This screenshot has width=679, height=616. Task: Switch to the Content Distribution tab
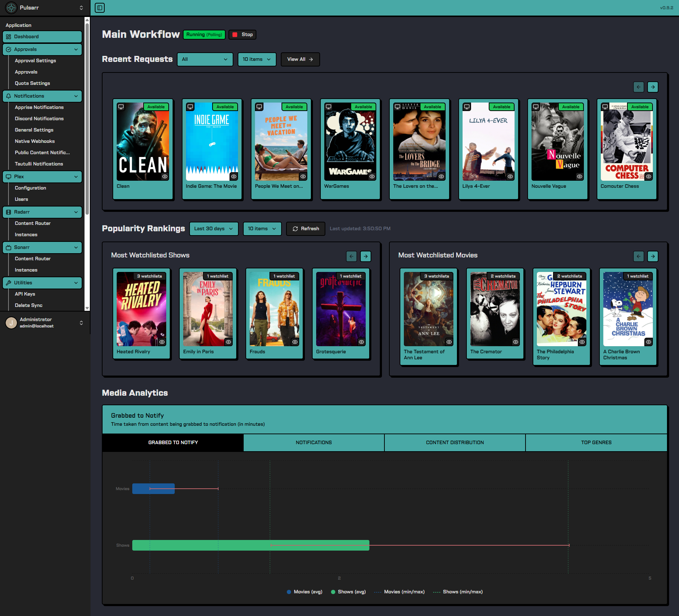455,443
